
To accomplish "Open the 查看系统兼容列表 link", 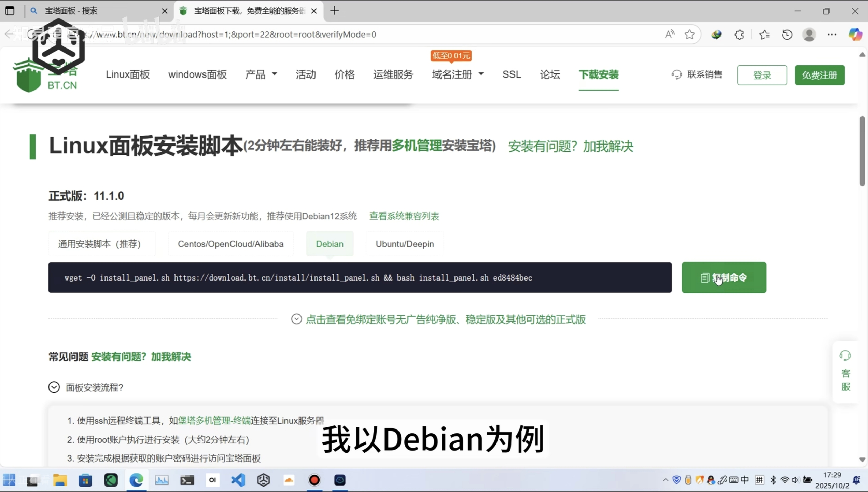I will click(x=404, y=216).
